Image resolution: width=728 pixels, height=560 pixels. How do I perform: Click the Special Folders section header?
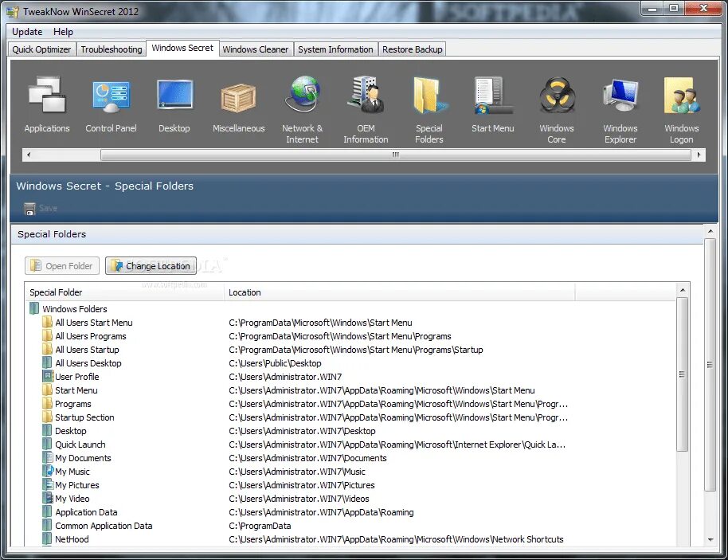pos(357,234)
